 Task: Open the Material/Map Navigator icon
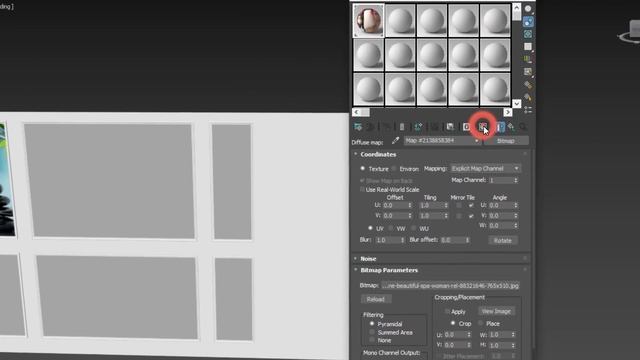click(528, 110)
